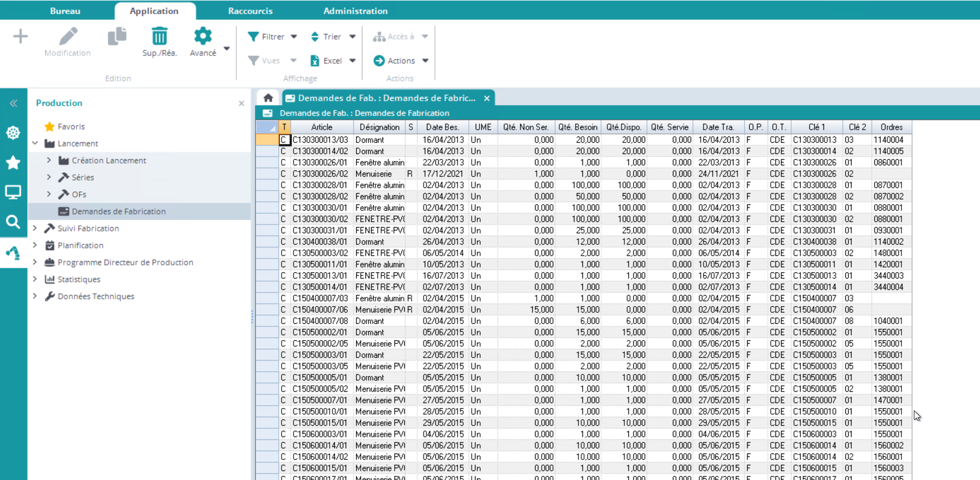Open the Actions dropdown arrow

[425, 61]
